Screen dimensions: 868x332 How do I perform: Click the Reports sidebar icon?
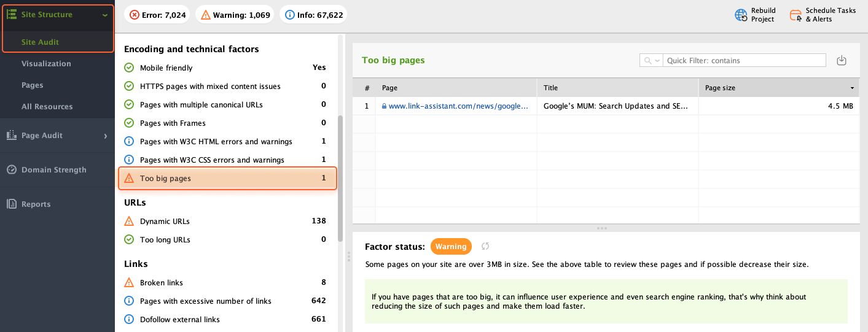pyautogui.click(x=11, y=204)
